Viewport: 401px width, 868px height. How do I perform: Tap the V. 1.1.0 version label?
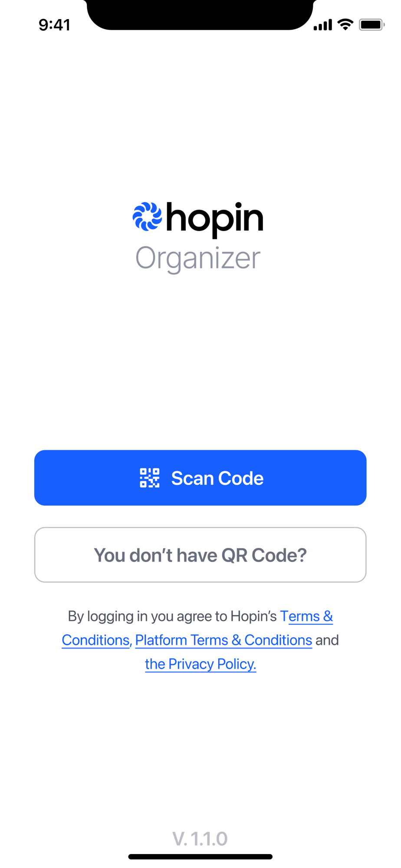tap(200, 838)
